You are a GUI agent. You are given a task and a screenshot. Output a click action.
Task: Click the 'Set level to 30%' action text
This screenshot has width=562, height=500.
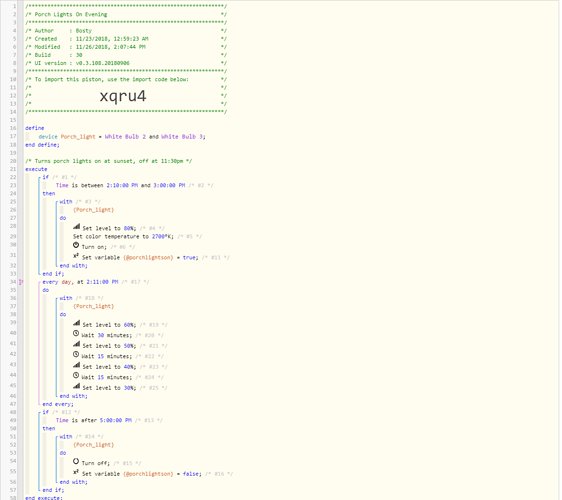click(x=109, y=388)
